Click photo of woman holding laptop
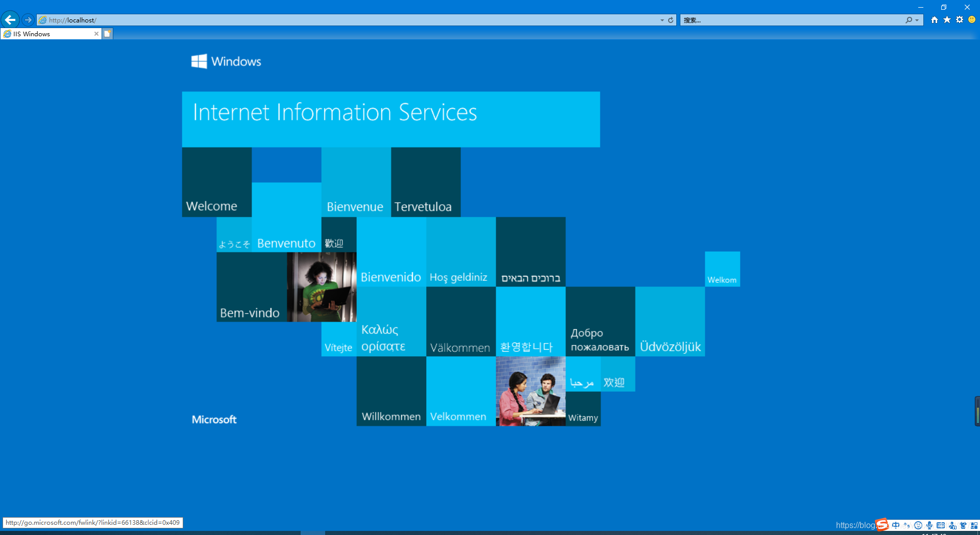 [322, 287]
